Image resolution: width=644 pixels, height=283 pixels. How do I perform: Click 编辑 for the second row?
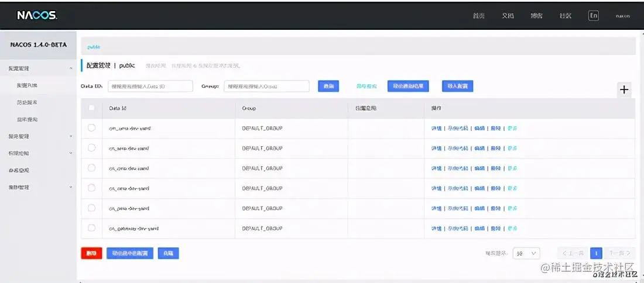(x=479, y=149)
